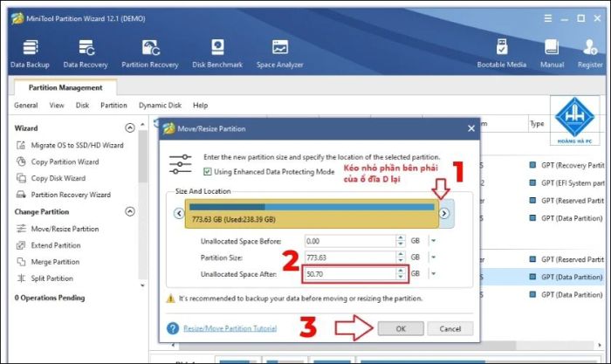This screenshot has width=611, height=364.
Task: Open the Dynamic Disk menu
Action: (x=160, y=106)
